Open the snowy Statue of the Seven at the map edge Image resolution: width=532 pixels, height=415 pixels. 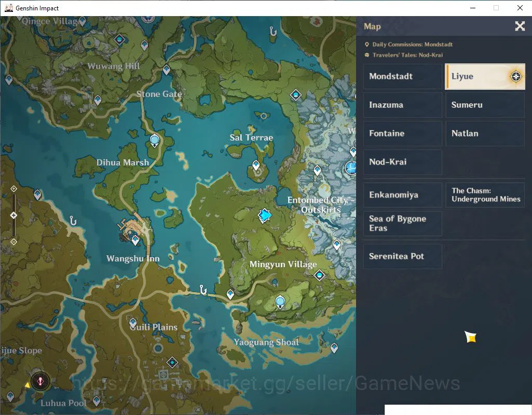click(x=351, y=168)
